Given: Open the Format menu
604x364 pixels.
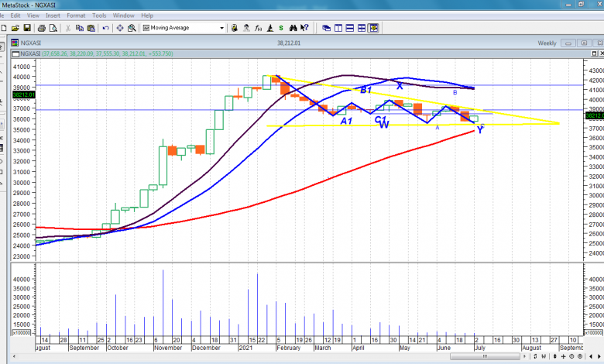Looking at the screenshot, I should pos(76,15).
